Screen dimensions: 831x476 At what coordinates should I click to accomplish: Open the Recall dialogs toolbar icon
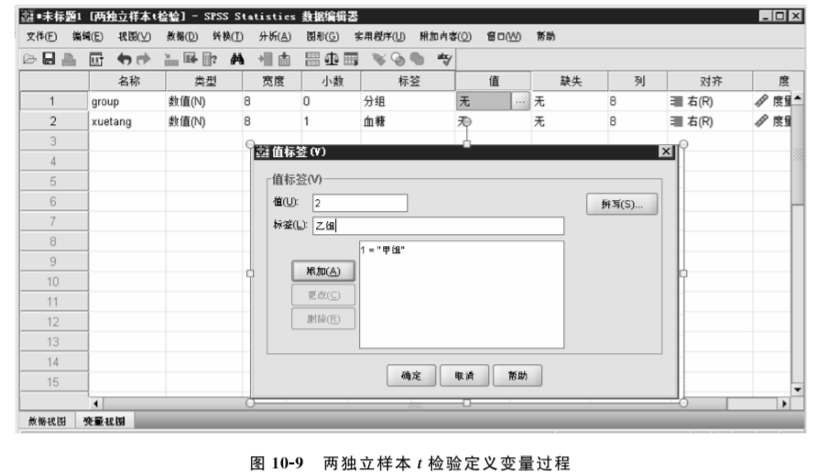[96, 59]
